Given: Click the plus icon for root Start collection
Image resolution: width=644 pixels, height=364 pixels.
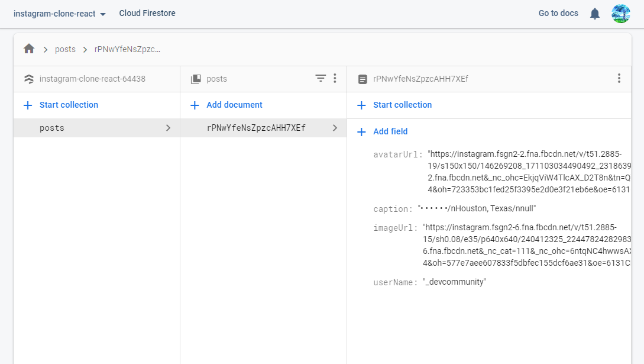Looking at the screenshot, I should click(28, 105).
